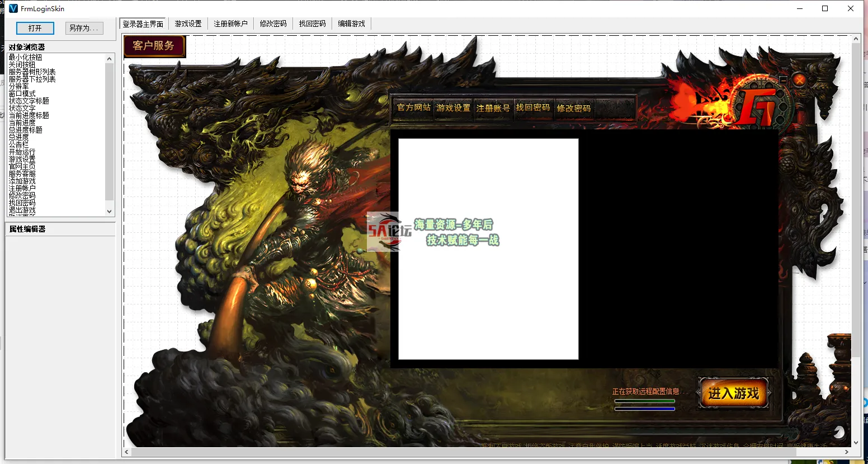Click the green current progress bar
This screenshot has width=868, height=464.
click(644, 401)
